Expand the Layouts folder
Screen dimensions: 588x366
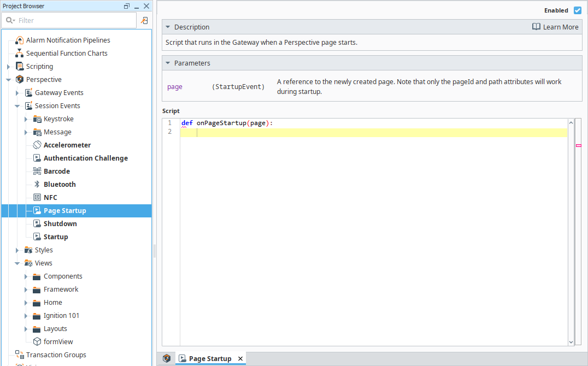click(x=26, y=328)
